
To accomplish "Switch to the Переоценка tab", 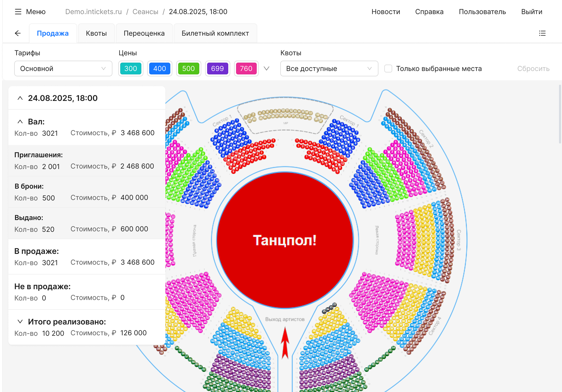I will point(144,33).
